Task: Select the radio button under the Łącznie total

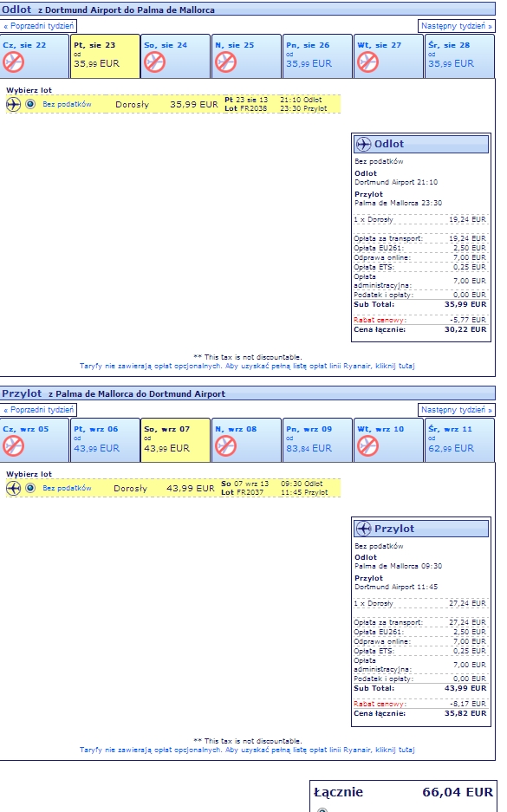Action: [322, 809]
